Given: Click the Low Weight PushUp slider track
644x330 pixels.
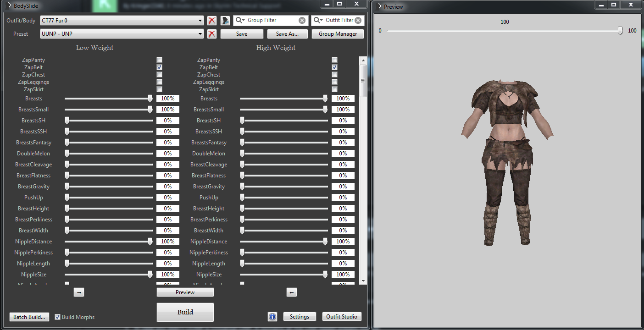Looking at the screenshot, I should coord(109,198).
